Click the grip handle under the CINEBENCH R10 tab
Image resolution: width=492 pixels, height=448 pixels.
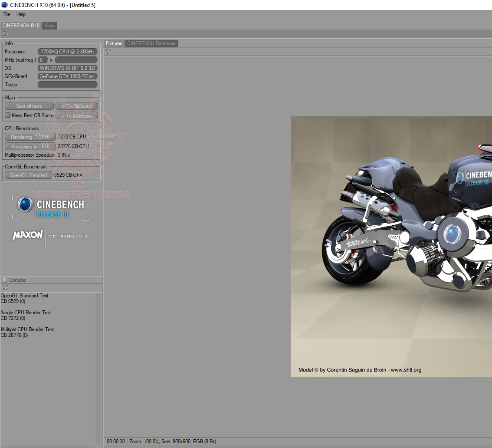tap(5, 34)
